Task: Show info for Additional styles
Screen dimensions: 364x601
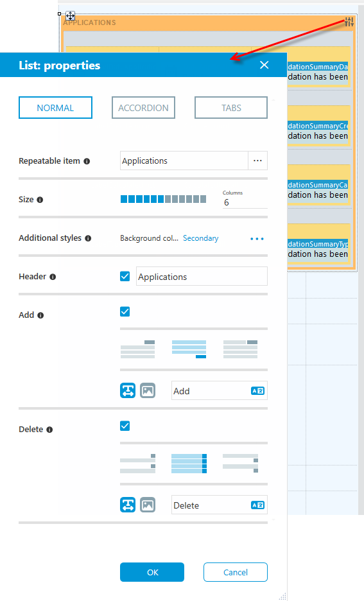Action: (x=88, y=238)
